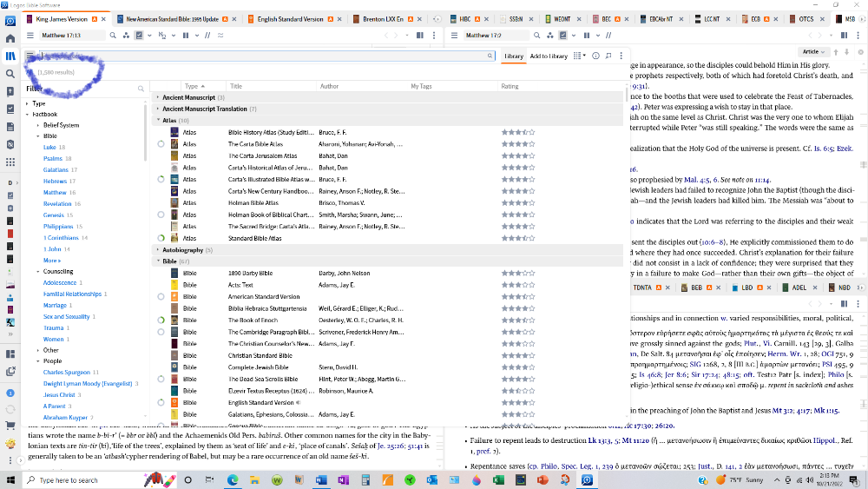This screenshot has width=868, height=489.
Task: Switch to English Standard Version tab
Action: (x=290, y=19)
